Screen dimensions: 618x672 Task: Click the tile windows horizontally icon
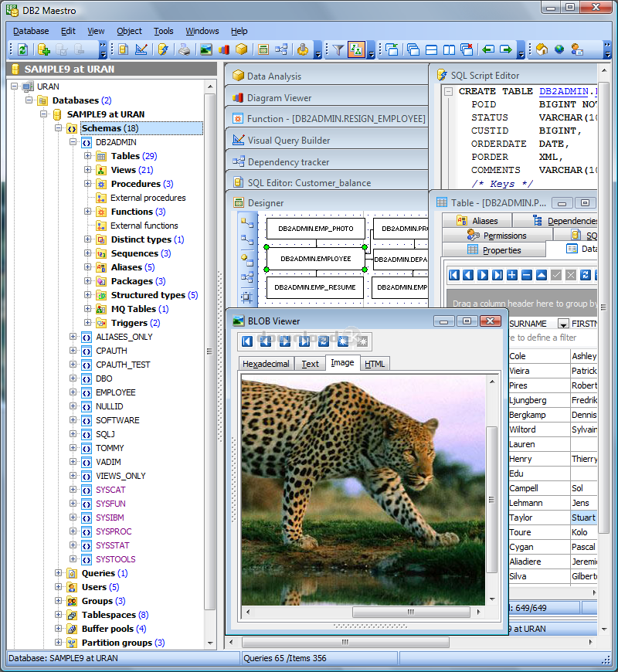coord(431,49)
